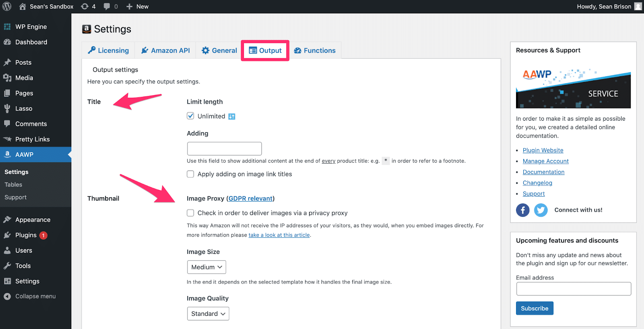Image resolution: width=644 pixels, height=329 pixels.
Task: Open the Documentation link
Action: pyautogui.click(x=543, y=172)
